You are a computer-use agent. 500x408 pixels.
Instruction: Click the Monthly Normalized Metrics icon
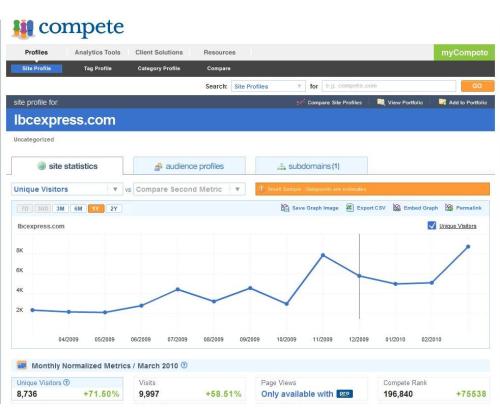22,365
